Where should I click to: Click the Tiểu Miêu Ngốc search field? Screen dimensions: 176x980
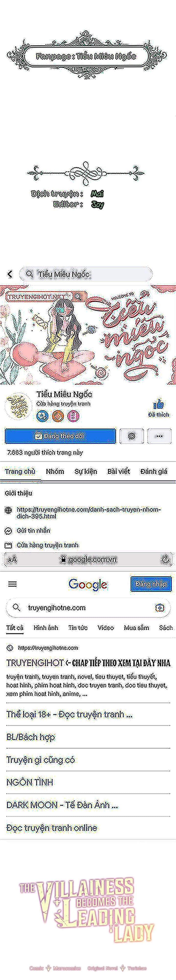click(x=86, y=274)
